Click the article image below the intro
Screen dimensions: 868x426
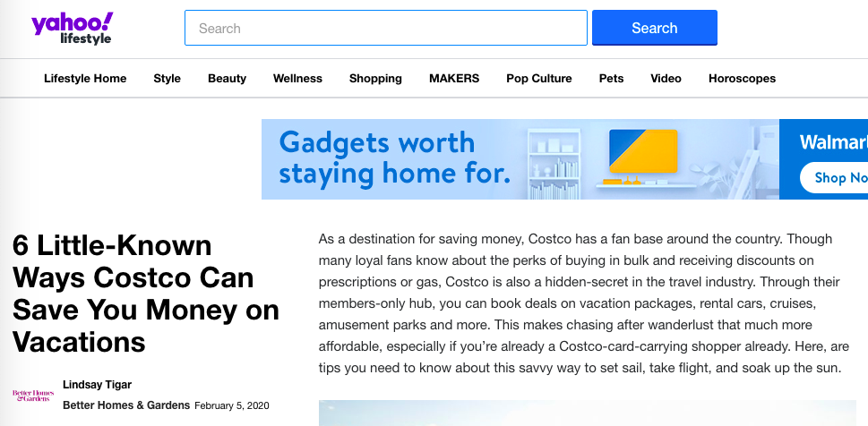591,413
